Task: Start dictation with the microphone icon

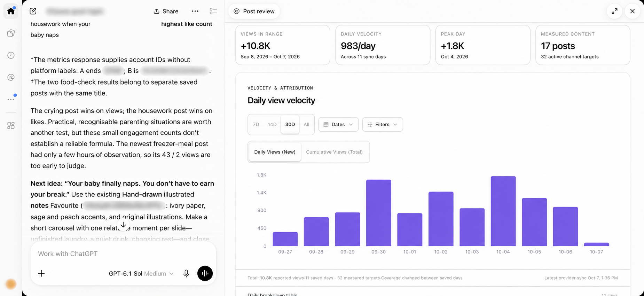Action: 186,273
